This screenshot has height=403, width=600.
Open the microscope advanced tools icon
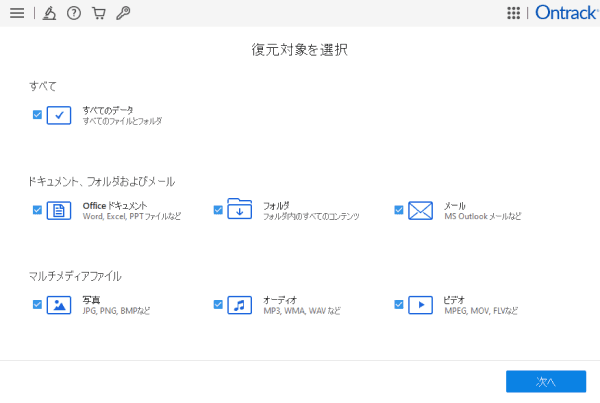point(49,13)
